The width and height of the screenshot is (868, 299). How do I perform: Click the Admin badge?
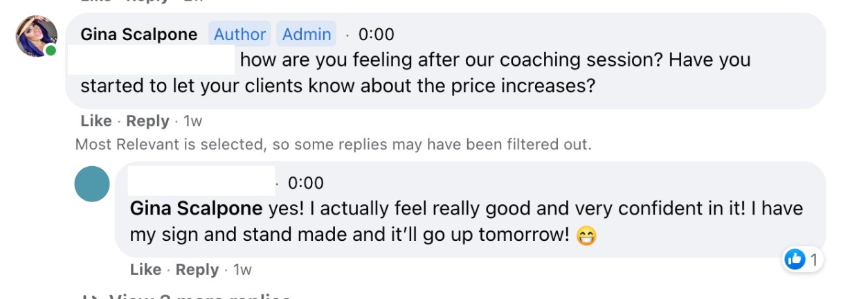click(307, 34)
